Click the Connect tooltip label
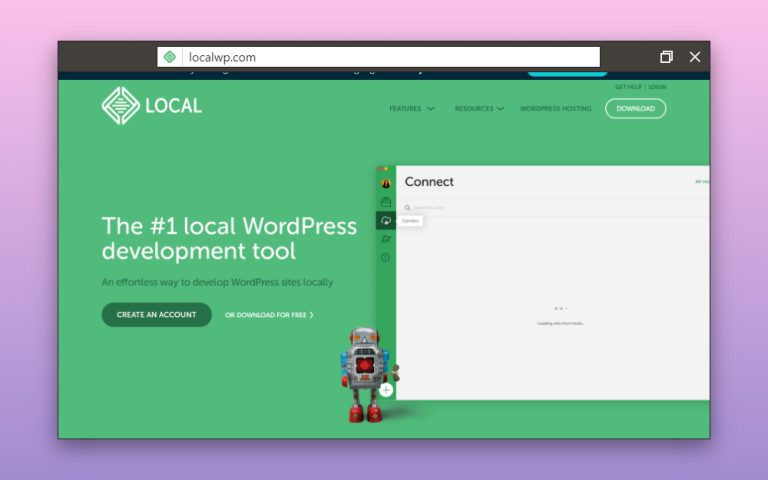This screenshot has width=768, height=480. point(410,221)
